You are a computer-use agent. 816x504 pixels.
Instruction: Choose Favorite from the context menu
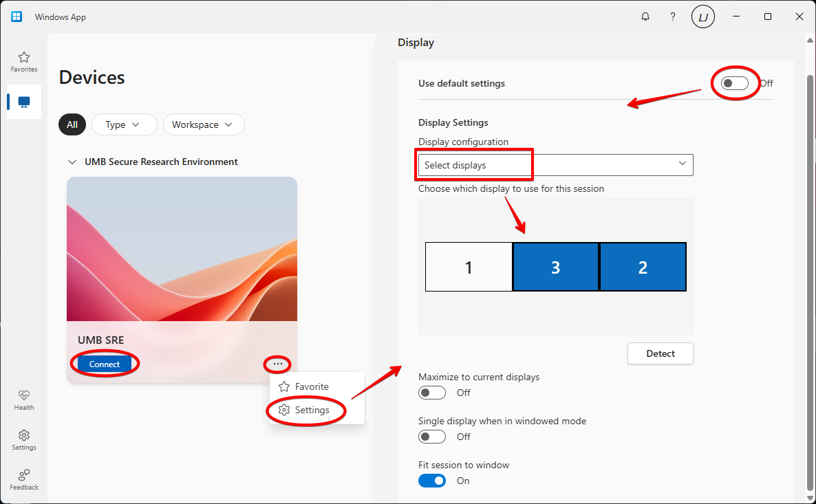pyautogui.click(x=312, y=386)
